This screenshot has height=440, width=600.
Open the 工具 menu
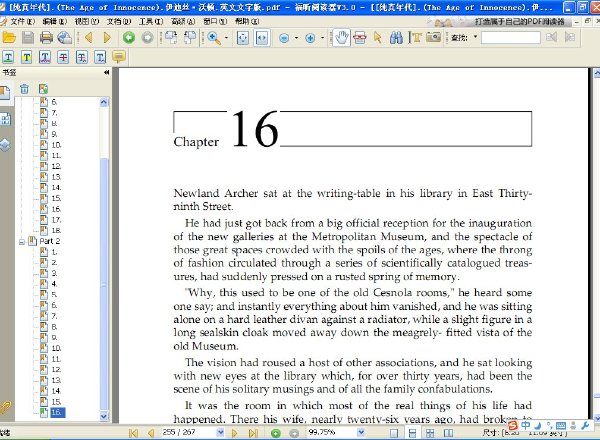(151, 21)
